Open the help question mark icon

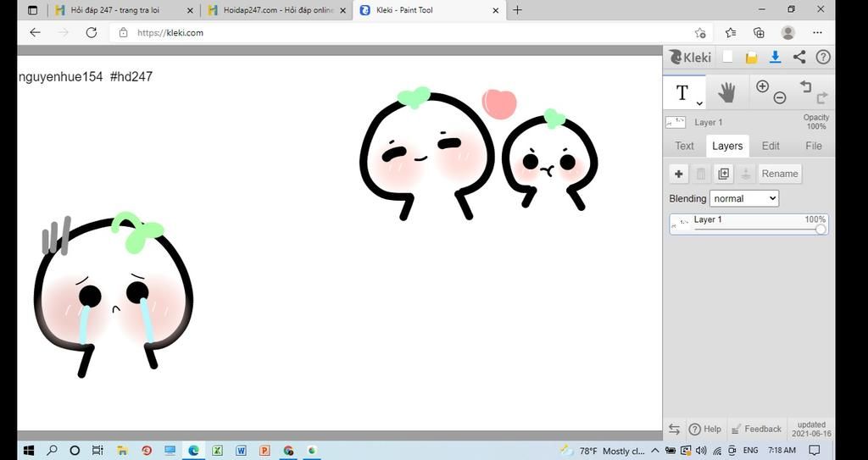(x=823, y=57)
